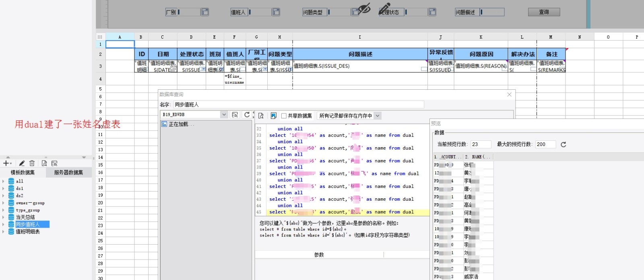Click the 正在加载 table list icon
644x280 pixels.
[x=164, y=124]
